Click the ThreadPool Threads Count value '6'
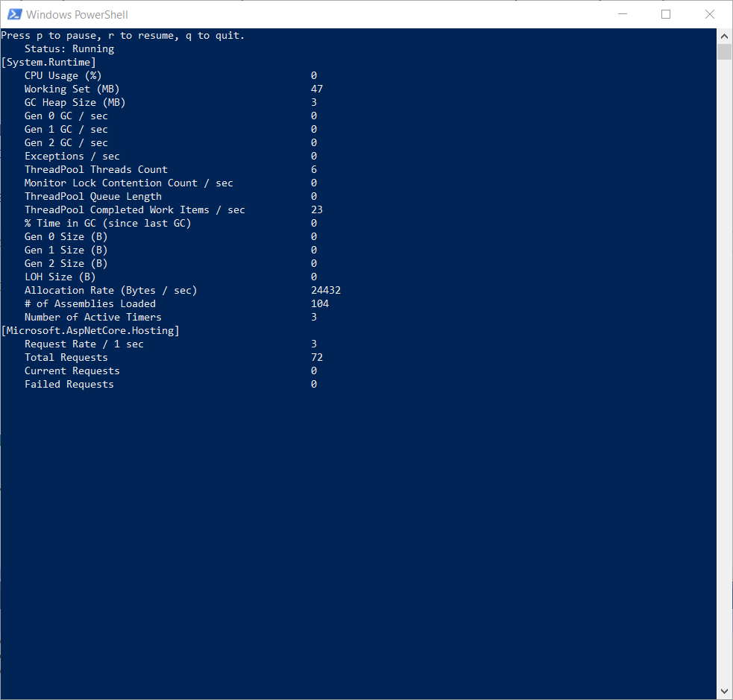This screenshot has width=733, height=700. pyautogui.click(x=314, y=170)
